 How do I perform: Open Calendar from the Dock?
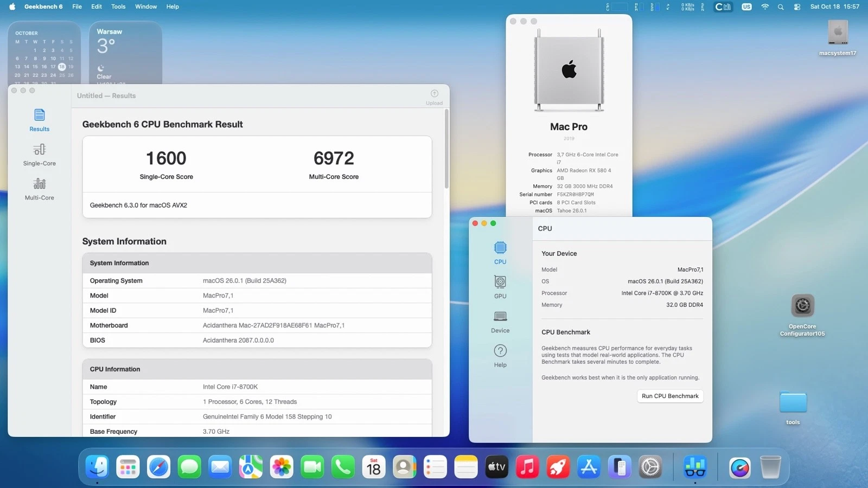374,467
